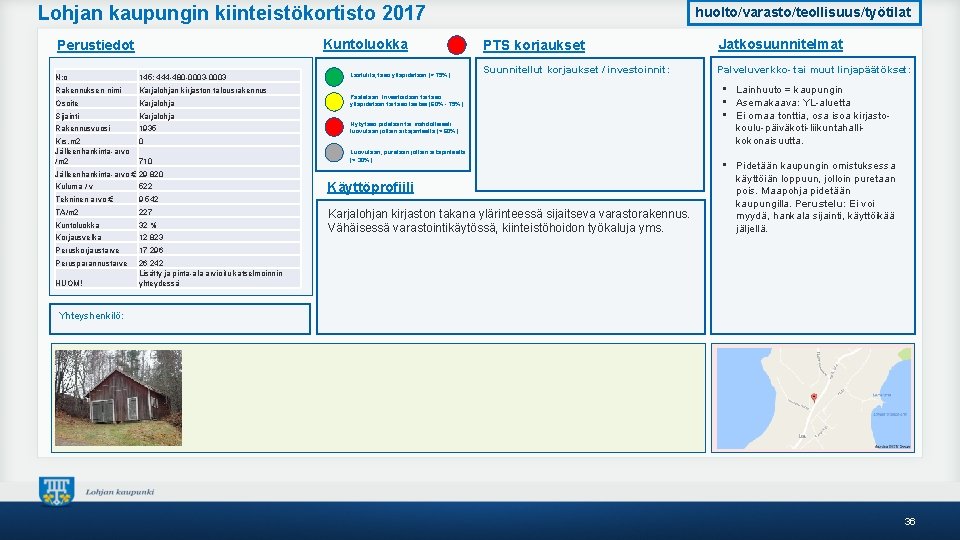Click the Käyttöprofiili description about Karjalohjan kirjaston
The height and width of the screenshot is (540, 960).
509,221
